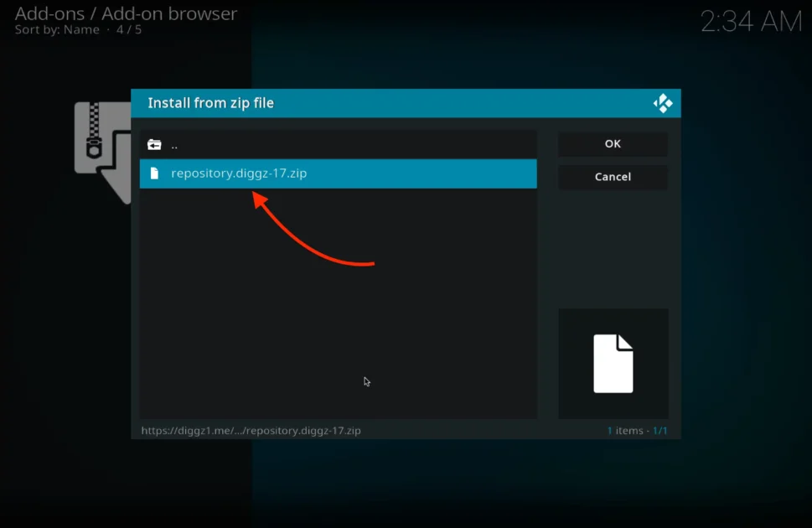Screen dimensions: 812x528
Task: Click the folder icon on the ".." row
Action: click(155, 143)
